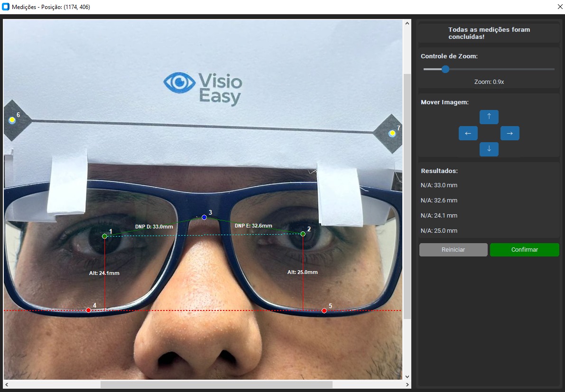Click the 'Resultados:' heading
This screenshot has height=392, width=565.
tap(439, 171)
